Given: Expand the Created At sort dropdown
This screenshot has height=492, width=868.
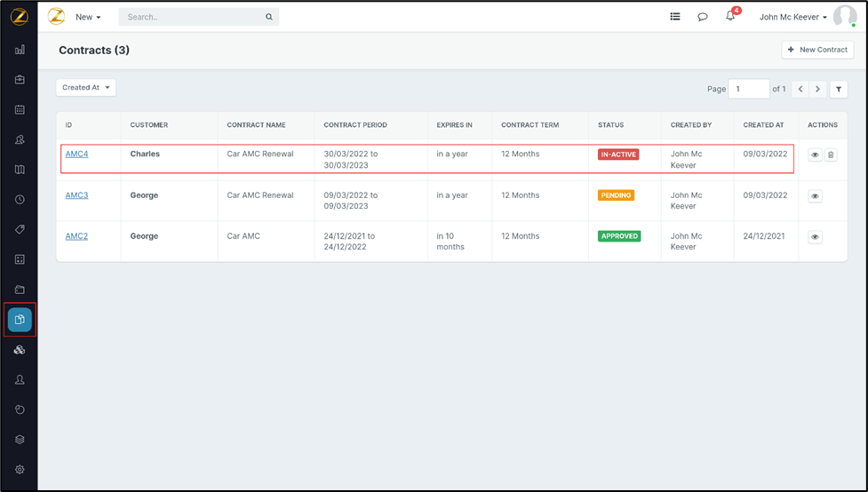Looking at the screenshot, I should click(86, 88).
